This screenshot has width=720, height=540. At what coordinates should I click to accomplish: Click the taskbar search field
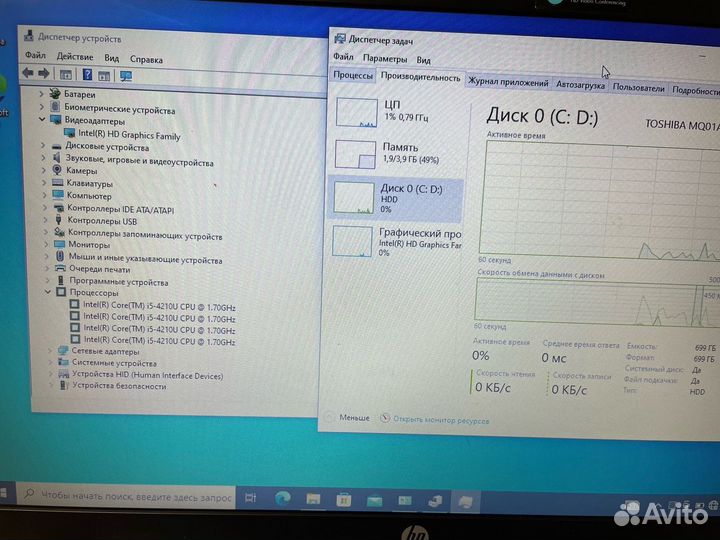127,496
